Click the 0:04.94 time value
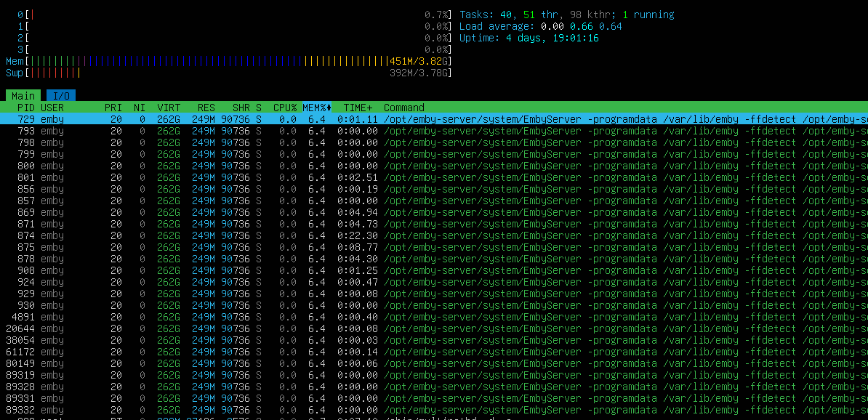868x420 pixels. pos(358,212)
